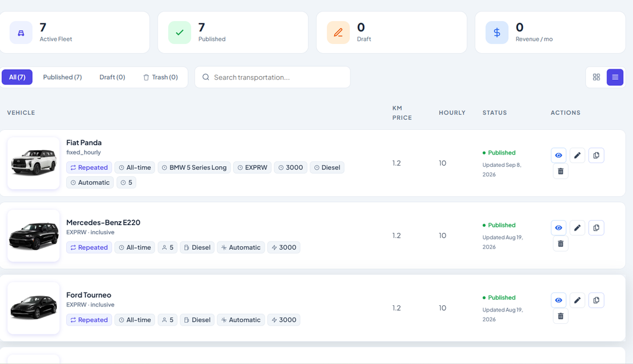633x364 pixels.
Task: Duplicate the Ford Tourneo entry
Action: coord(597,300)
